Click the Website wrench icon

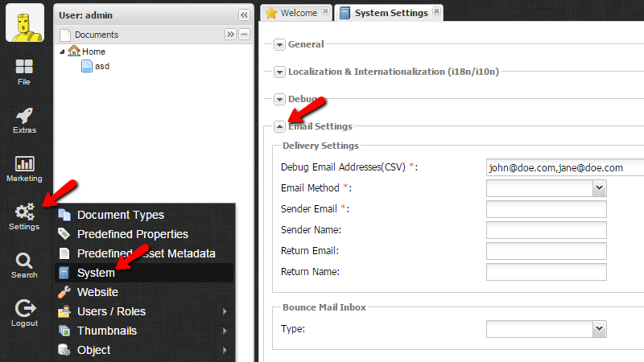coord(64,292)
